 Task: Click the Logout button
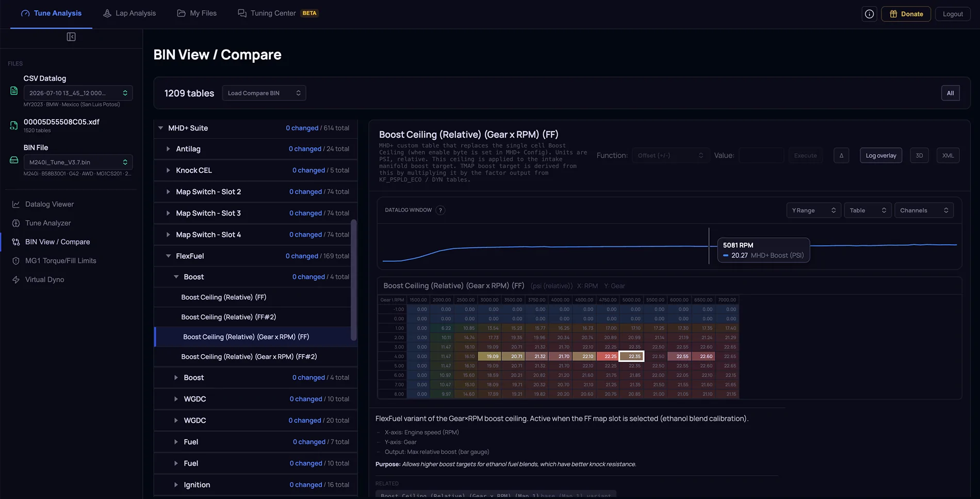953,14
